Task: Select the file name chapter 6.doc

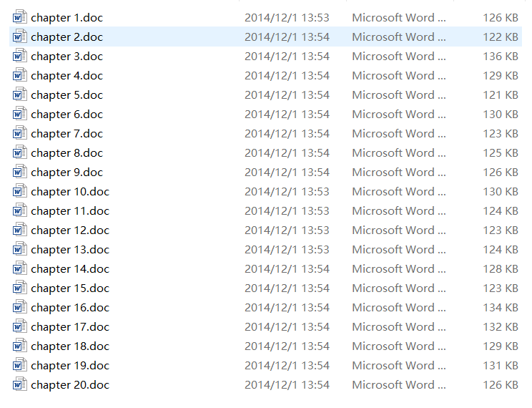Action: (x=66, y=115)
